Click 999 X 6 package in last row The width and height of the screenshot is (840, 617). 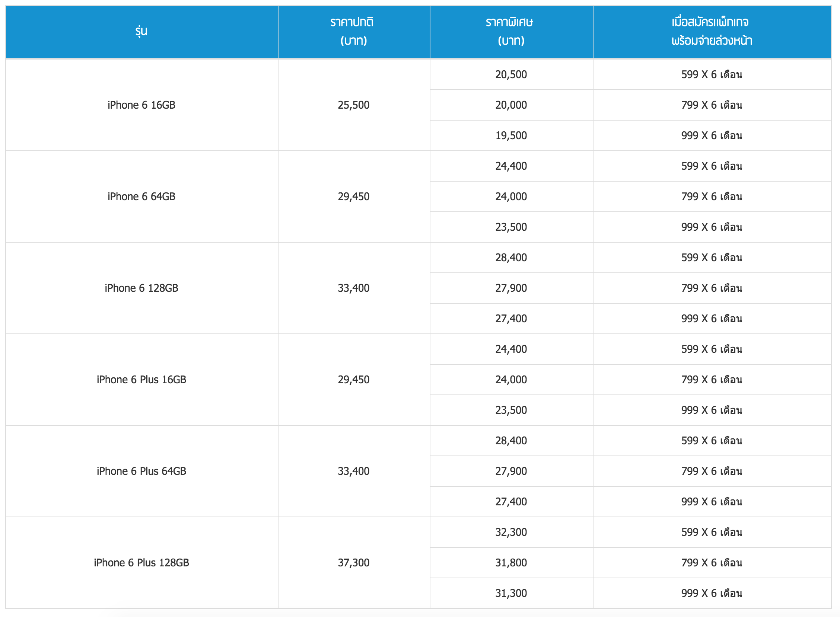(x=712, y=593)
